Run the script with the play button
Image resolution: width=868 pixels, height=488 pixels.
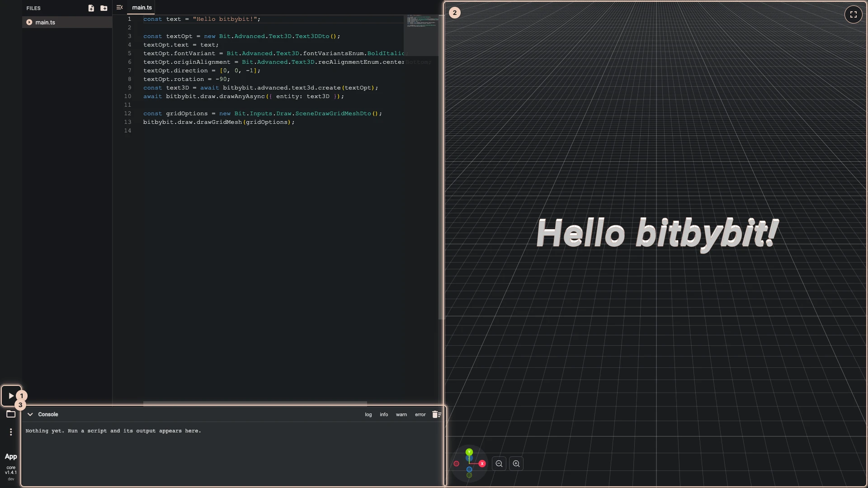[x=11, y=396]
